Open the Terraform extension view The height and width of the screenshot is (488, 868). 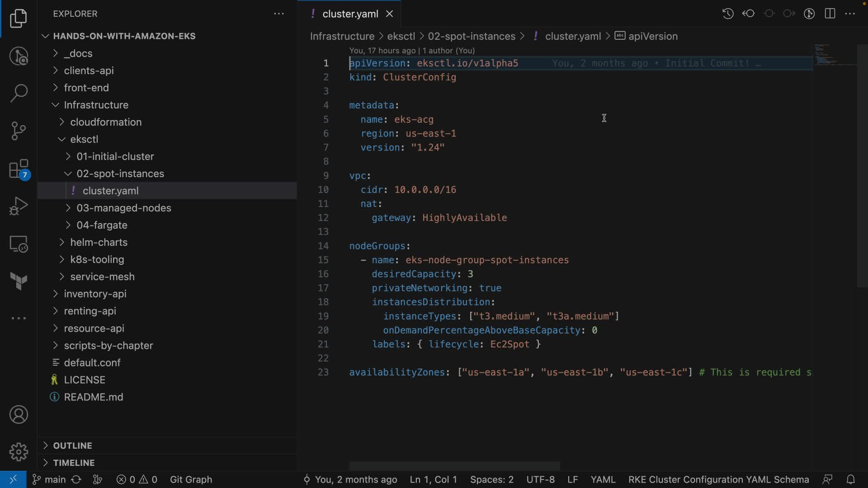point(19,281)
